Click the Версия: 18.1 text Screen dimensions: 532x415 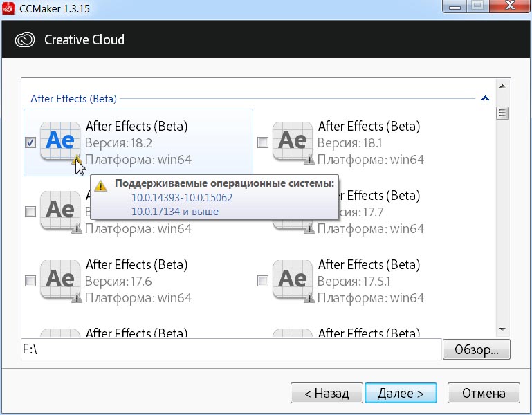coord(350,143)
